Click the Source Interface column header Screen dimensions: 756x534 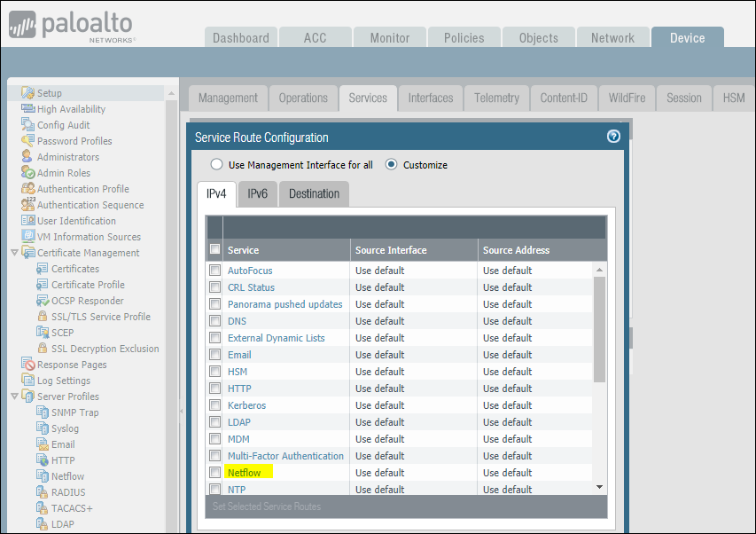tap(391, 250)
